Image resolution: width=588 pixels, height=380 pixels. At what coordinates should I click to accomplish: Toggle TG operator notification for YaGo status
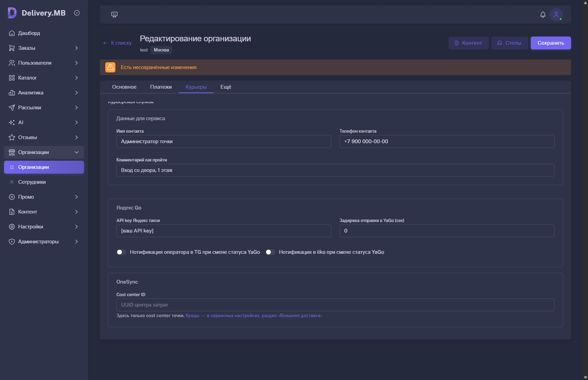click(122, 252)
